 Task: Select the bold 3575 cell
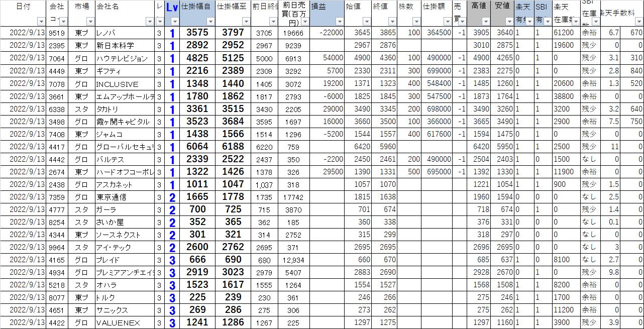coord(197,33)
